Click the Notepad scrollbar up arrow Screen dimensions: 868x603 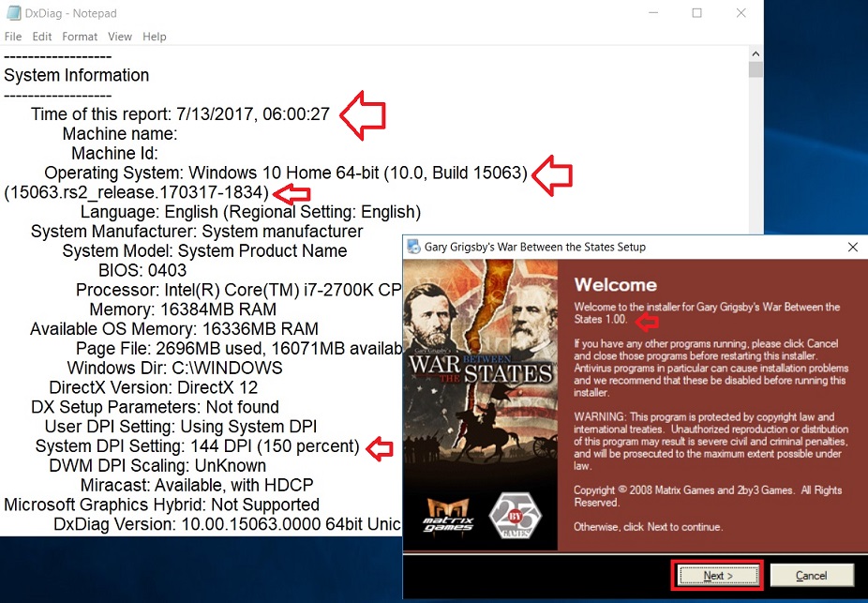tap(756, 53)
